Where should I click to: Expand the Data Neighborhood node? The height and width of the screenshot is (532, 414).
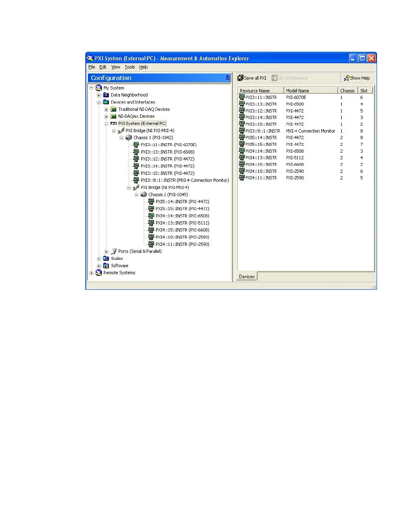[99, 95]
